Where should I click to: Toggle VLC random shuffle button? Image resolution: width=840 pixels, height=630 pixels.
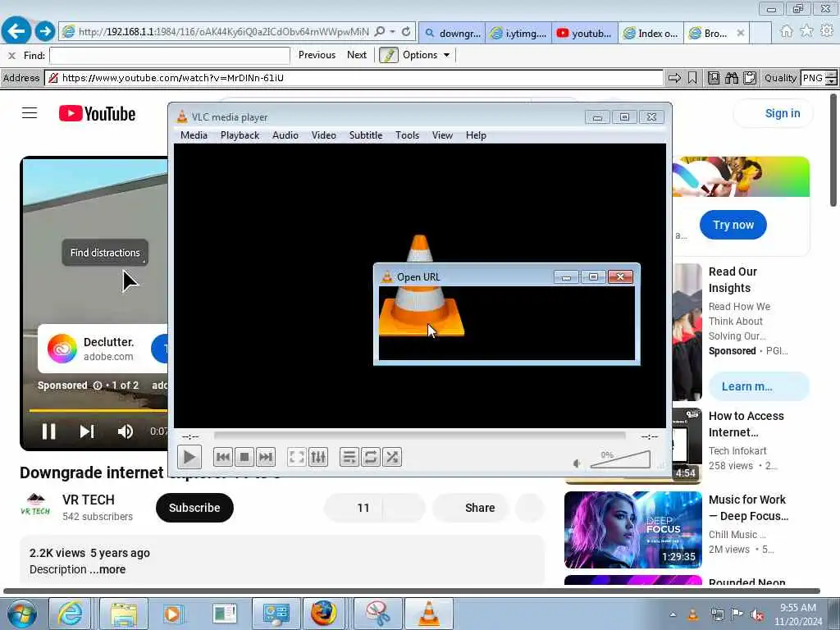392,457
